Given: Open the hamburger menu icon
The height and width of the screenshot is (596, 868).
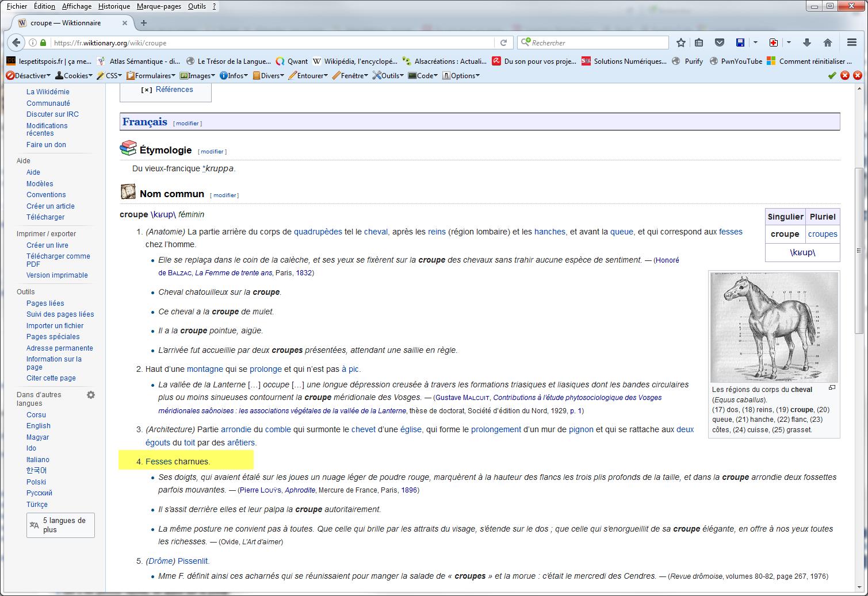Looking at the screenshot, I should click(x=852, y=43).
